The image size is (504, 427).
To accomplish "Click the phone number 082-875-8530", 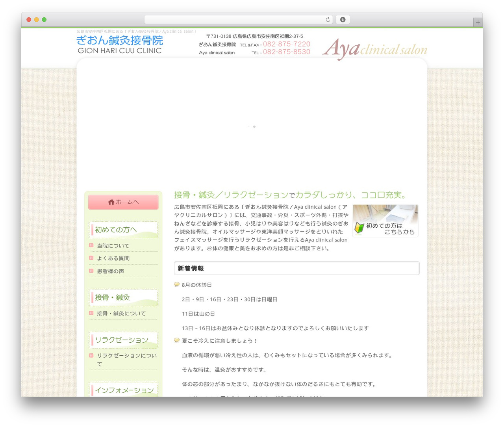I will [x=287, y=52].
